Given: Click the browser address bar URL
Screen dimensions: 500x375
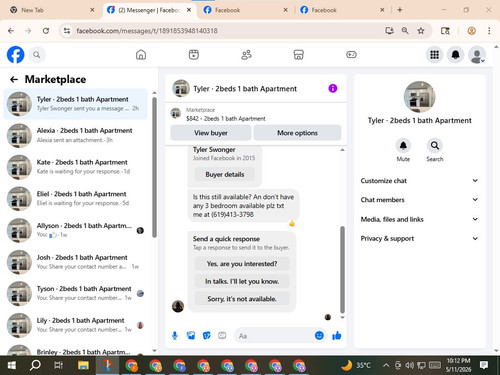Looking at the screenshot, I should tap(147, 31).
